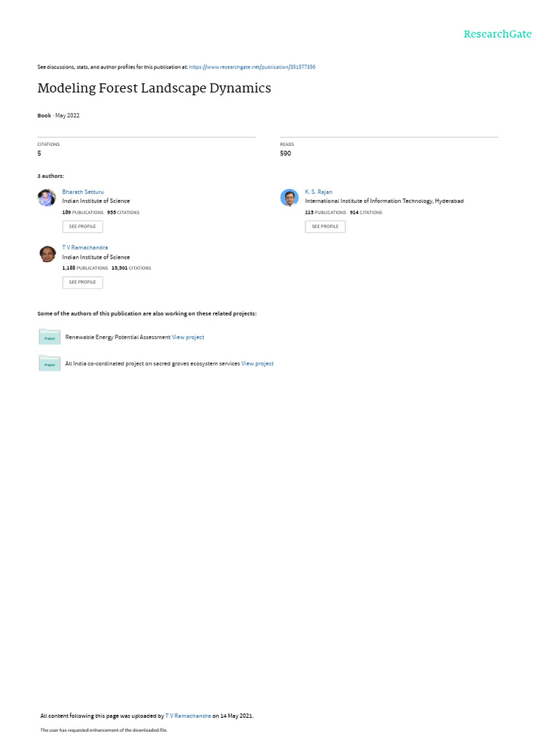Click the Renewable Energy project folder icon
This screenshot has width=560, height=747.
[50, 336]
